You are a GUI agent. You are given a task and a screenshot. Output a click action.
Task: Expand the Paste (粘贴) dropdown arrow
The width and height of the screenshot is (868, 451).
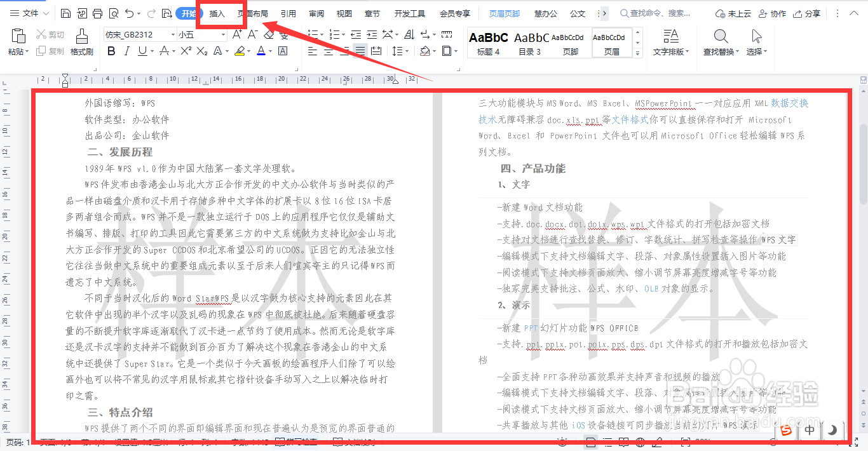pos(27,52)
